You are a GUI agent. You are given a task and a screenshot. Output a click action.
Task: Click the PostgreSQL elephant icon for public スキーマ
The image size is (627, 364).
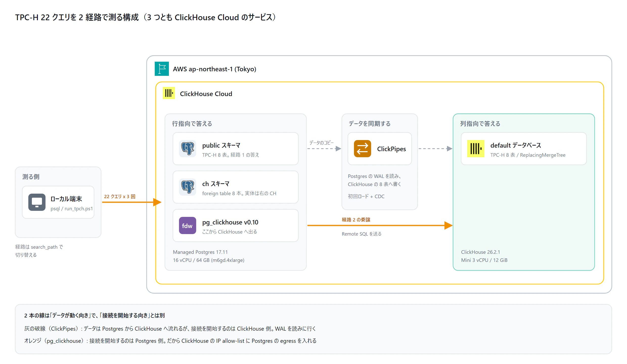coord(188,149)
